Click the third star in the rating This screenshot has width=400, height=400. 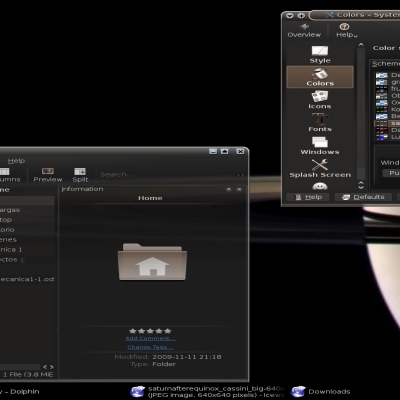[150, 331]
